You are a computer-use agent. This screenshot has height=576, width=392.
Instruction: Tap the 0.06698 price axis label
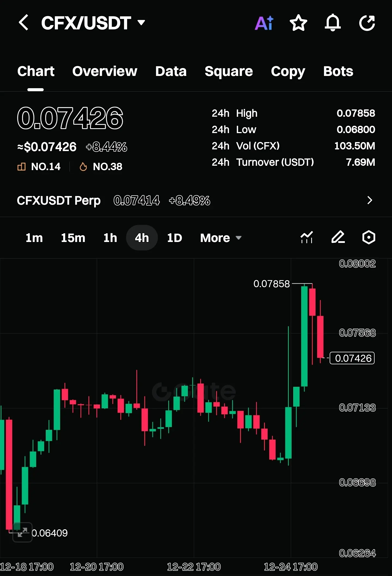coord(357,483)
